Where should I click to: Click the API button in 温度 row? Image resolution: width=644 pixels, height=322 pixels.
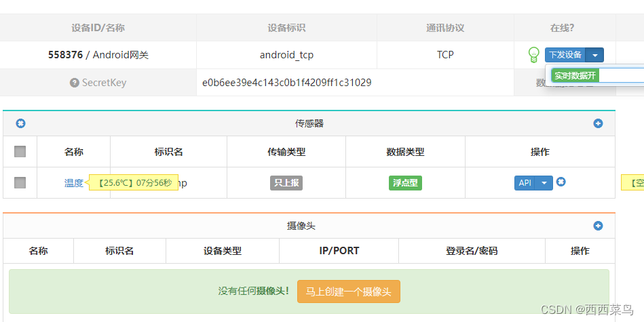525,183
